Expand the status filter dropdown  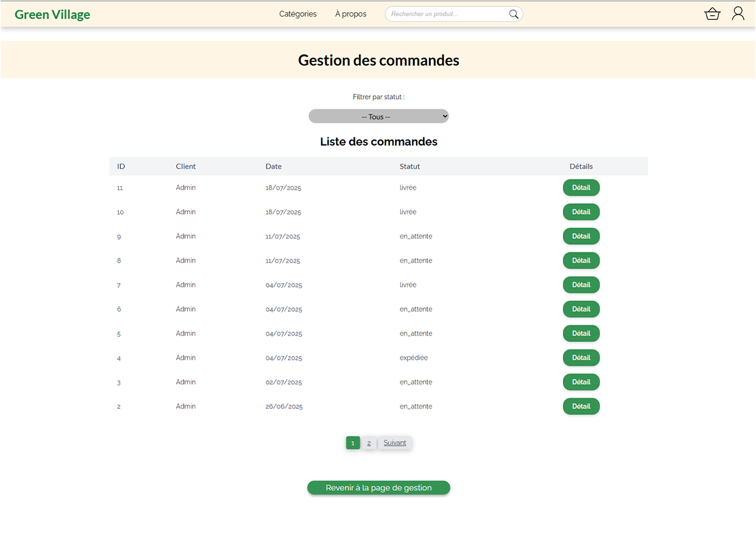[378, 116]
